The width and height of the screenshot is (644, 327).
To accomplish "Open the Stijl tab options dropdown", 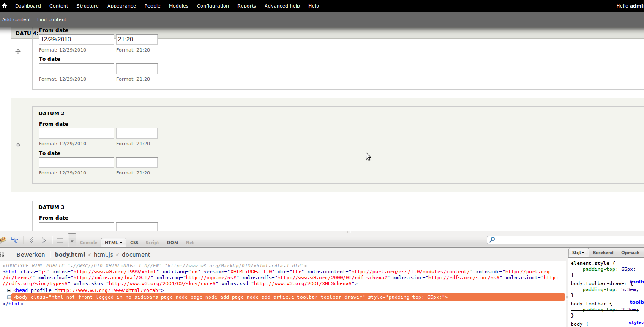I will pyautogui.click(x=579, y=253).
